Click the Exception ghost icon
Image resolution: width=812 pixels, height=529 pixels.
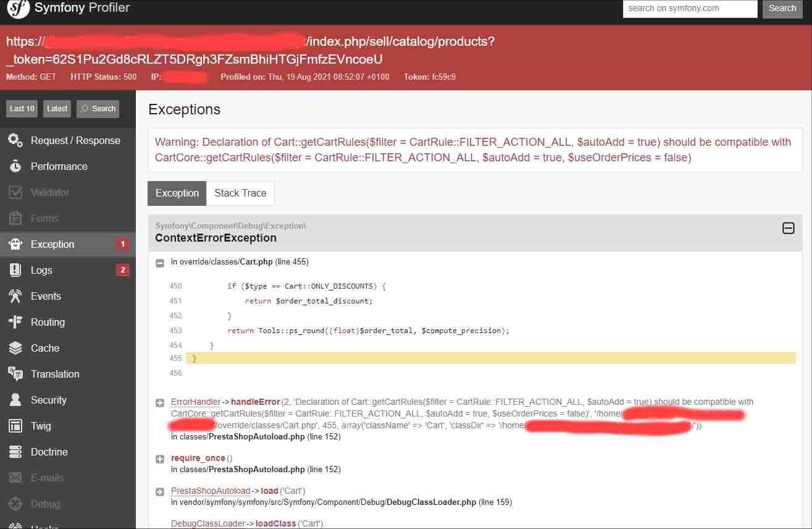pos(15,244)
